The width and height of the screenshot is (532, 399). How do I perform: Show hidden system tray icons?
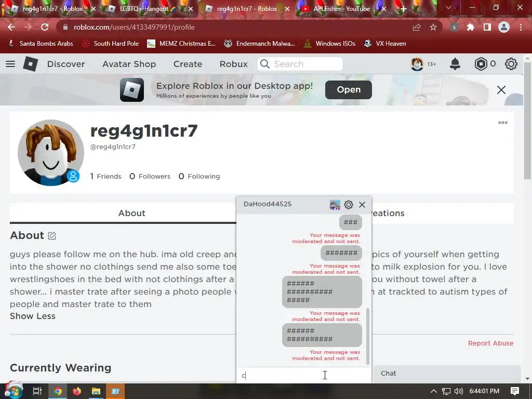[434, 391]
